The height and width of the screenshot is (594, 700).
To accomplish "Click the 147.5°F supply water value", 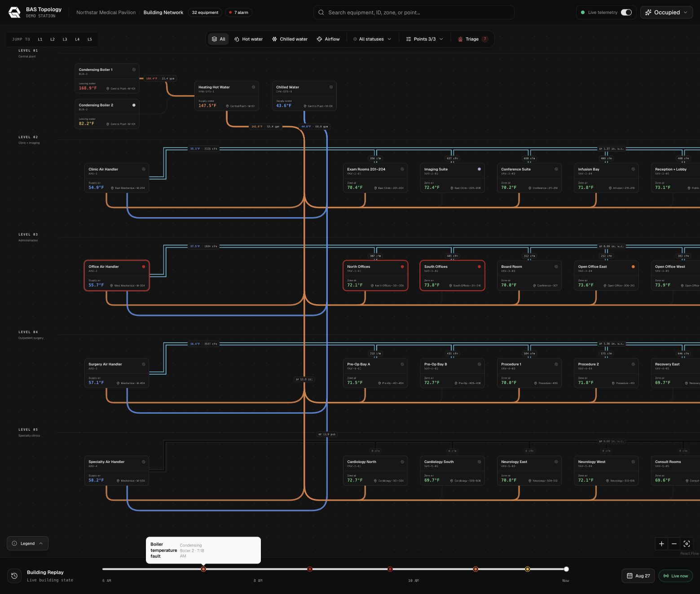I will point(207,106).
